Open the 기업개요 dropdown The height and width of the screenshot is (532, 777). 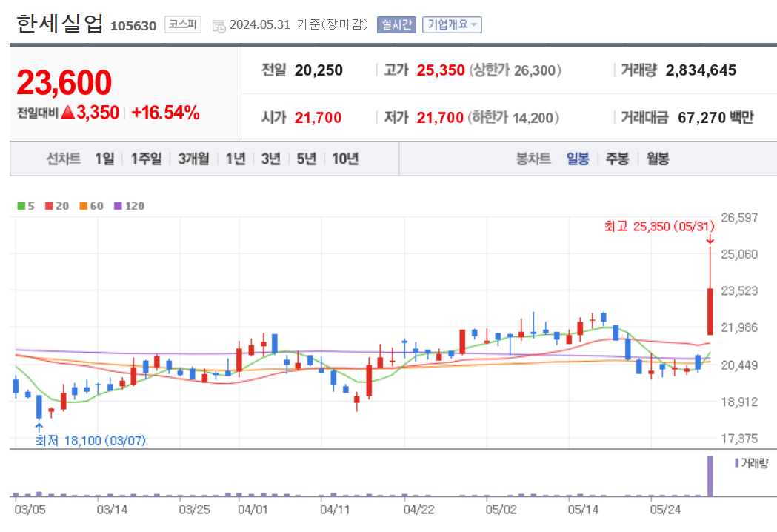coord(452,24)
